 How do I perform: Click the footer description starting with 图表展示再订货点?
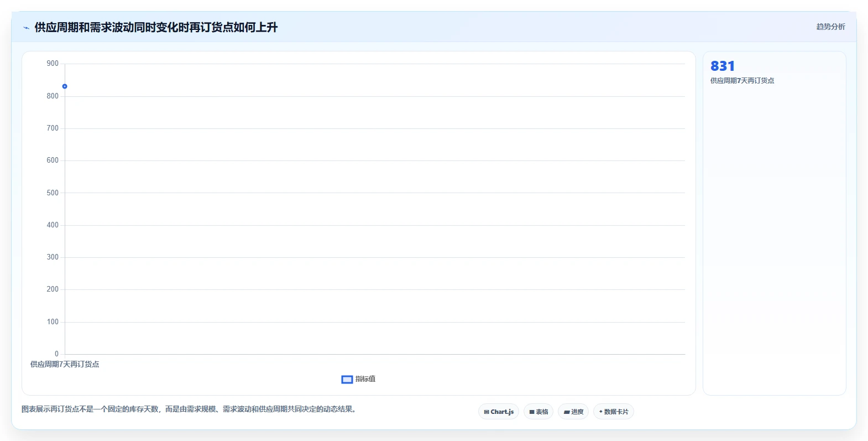pos(190,409)
